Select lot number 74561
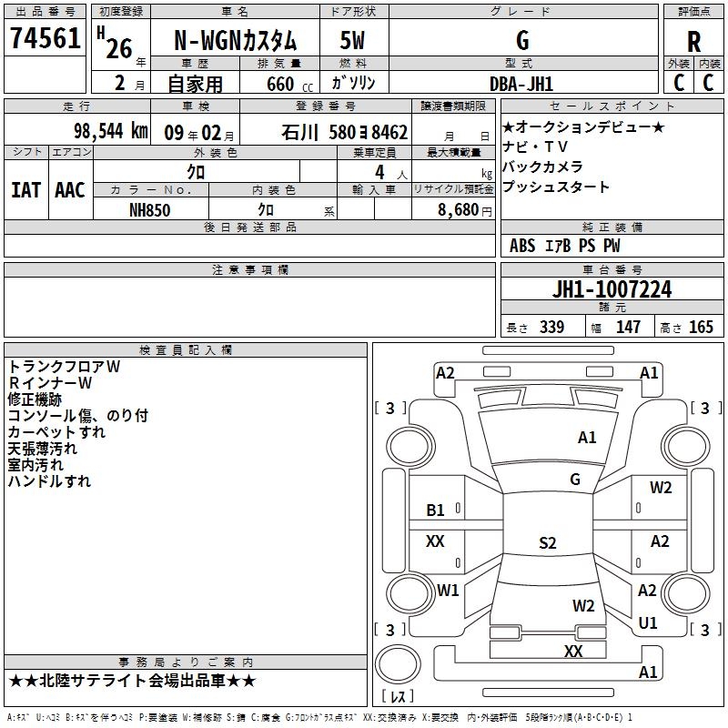Viewport: 728px width, 728px height. [45, 39]
